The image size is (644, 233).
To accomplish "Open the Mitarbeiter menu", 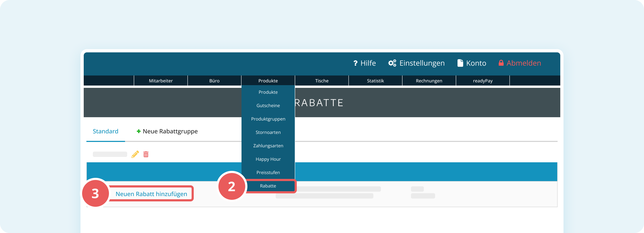I will click(x=161, y=81).
